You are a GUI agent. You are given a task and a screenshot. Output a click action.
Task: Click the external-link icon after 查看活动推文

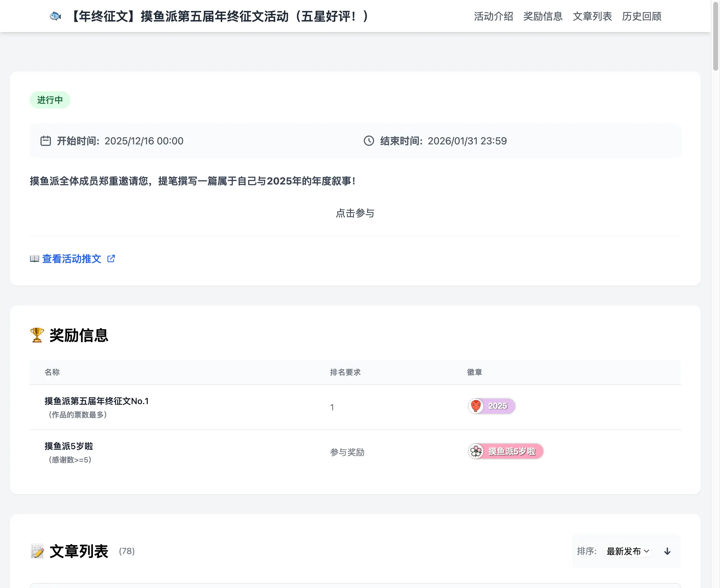pos(111,259)
